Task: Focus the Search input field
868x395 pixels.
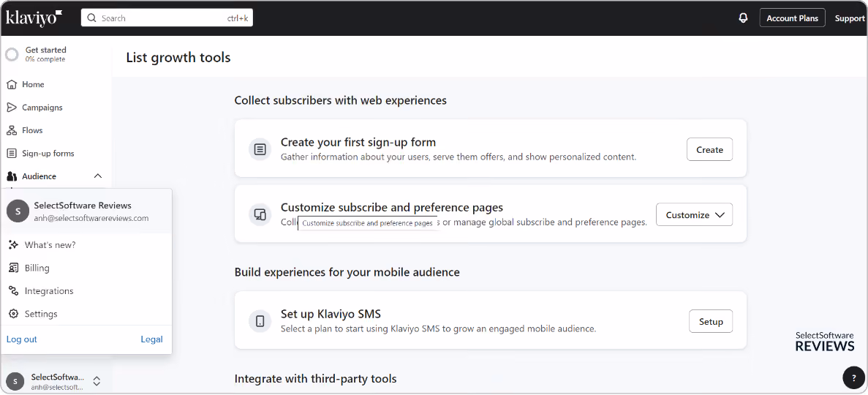Action: pyautogui.click(x=167, y=18)
